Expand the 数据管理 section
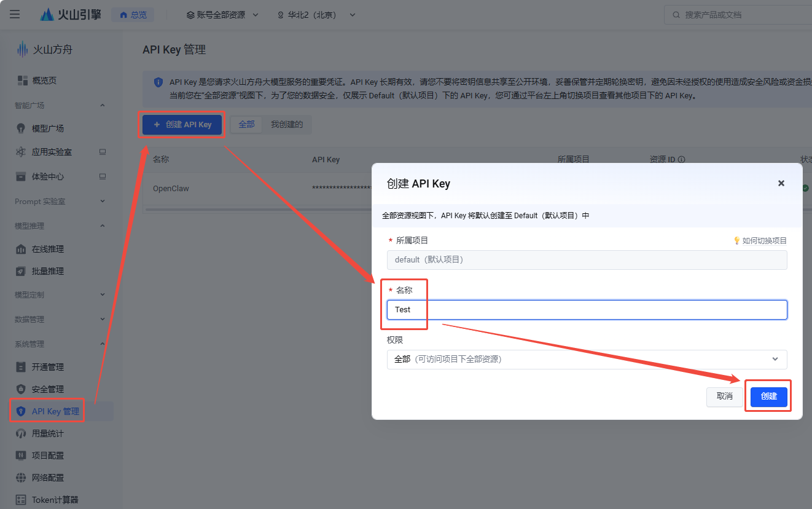 tap(103, 319)
